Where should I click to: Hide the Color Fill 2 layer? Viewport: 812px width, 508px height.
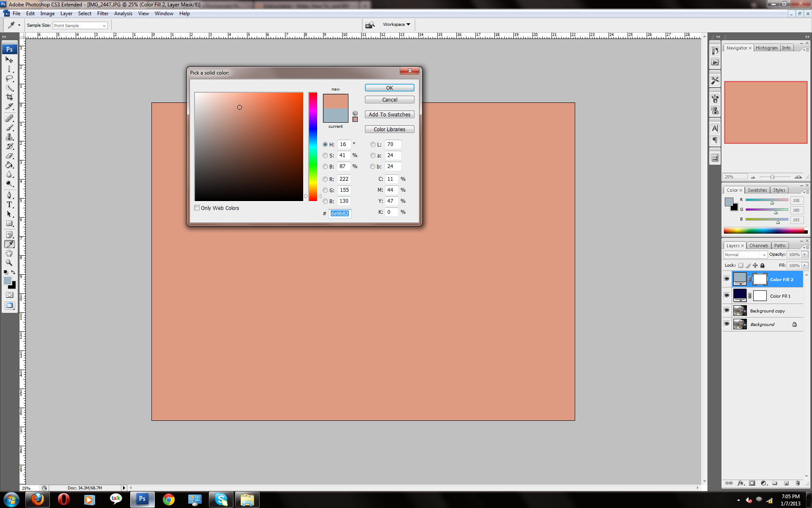(727, 279)
